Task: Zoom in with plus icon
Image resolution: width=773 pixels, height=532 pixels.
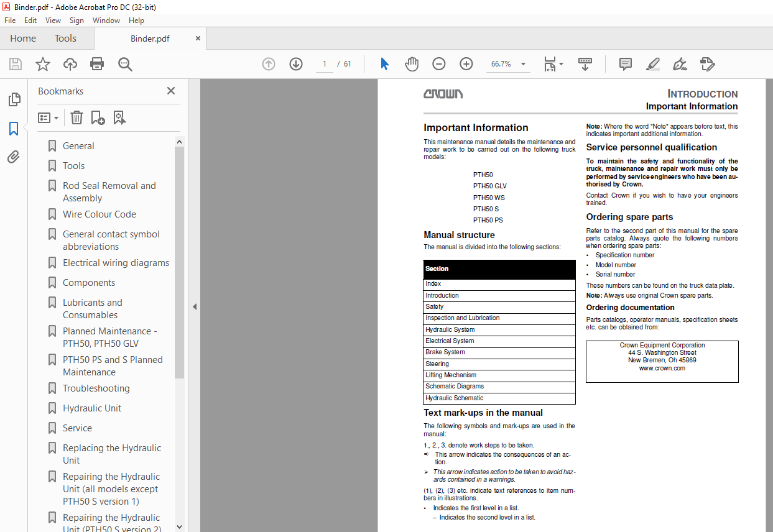Action: [x=466, y=64]
